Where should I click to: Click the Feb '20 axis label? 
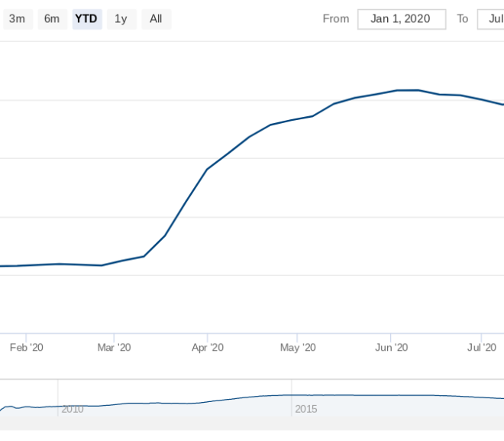pos(27,348)
